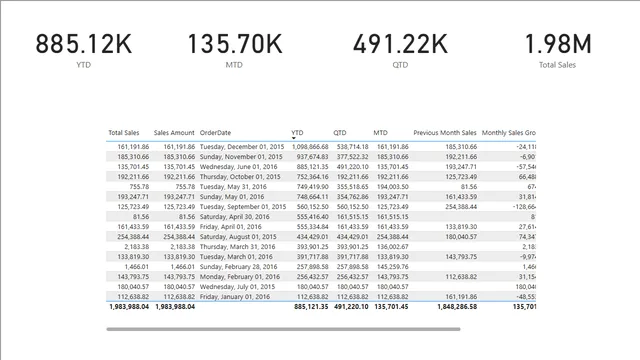Image resolution: width=640 pixels, height=360 pixels.
Task: Click YTD value 555,416.40
Action: click(x=312, y=217)
